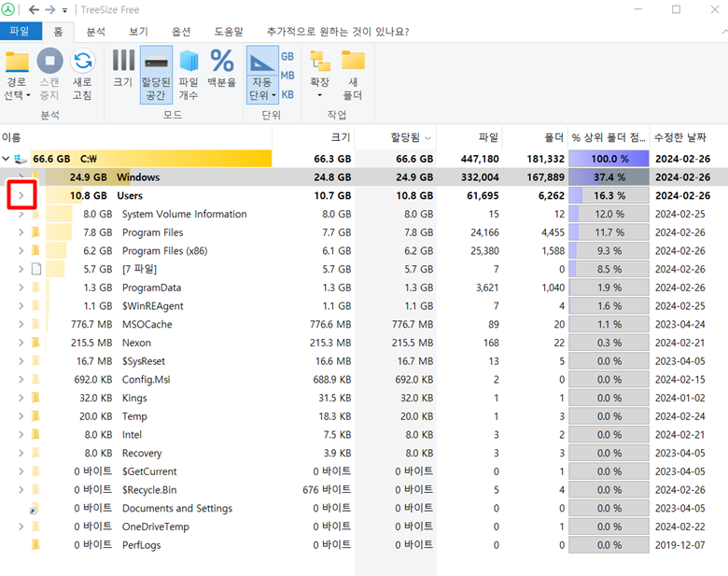Sort by the 이름 (Name) column header

[x=135, y=137]
